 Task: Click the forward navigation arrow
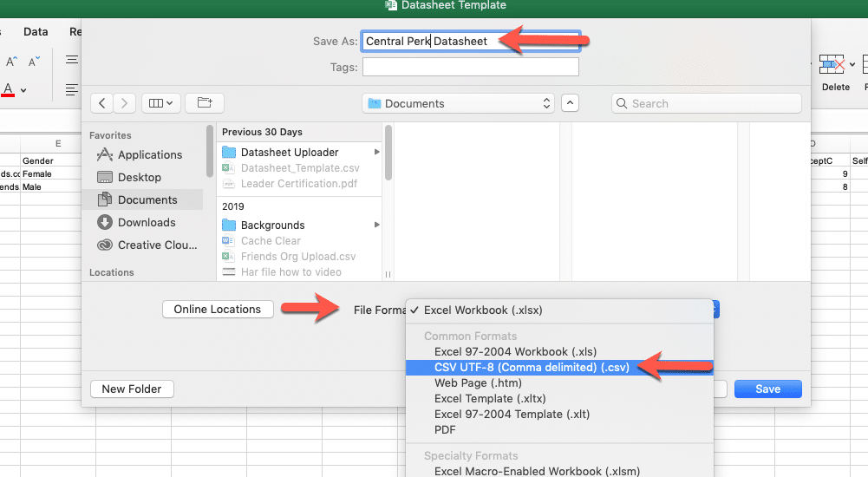(x=125, y=103)
